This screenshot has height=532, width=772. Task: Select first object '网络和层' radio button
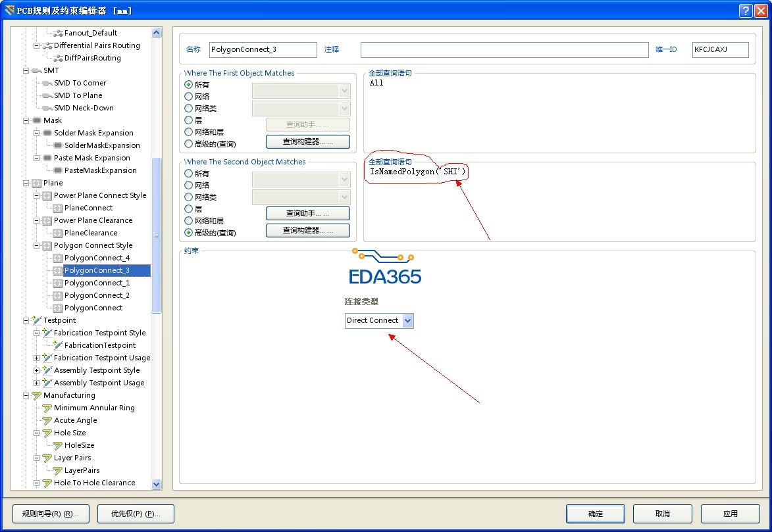189,132
